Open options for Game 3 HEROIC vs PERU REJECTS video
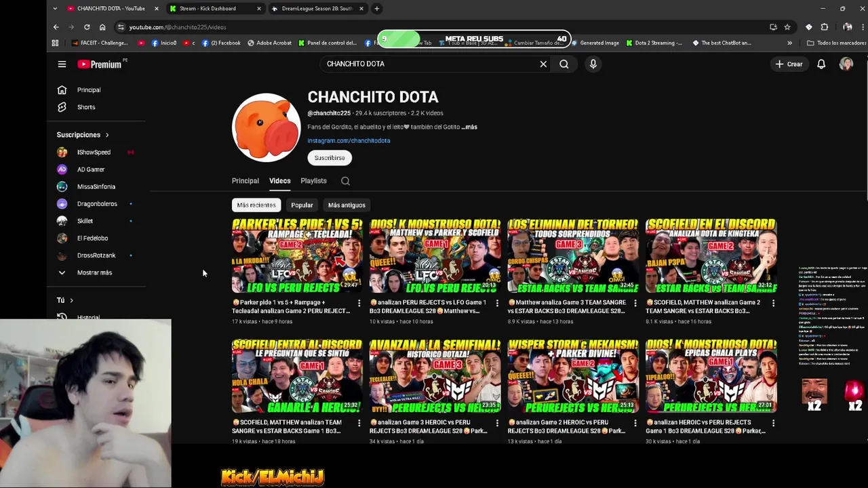Screen dimensions: 868x488 tap(496, 423)
